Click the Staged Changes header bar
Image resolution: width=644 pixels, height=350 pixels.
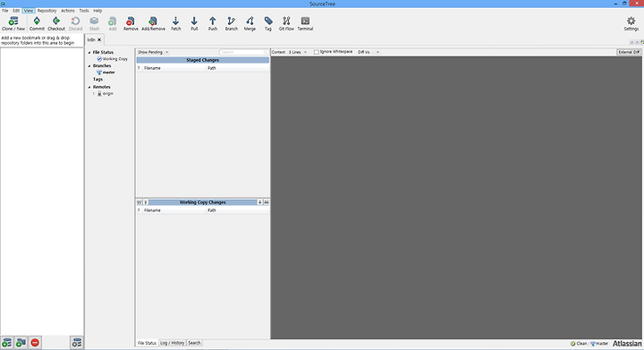203,60
